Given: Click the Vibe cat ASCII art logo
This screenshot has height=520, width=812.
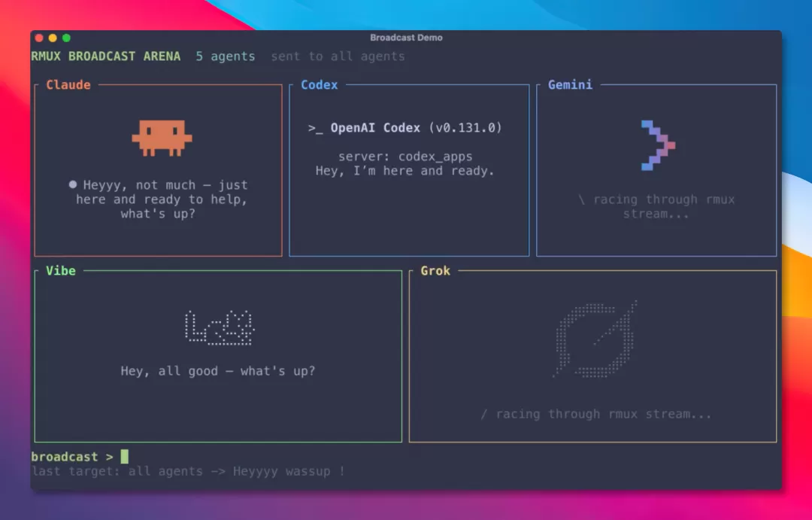Looking at the screenshot, I should click(220, 327).
